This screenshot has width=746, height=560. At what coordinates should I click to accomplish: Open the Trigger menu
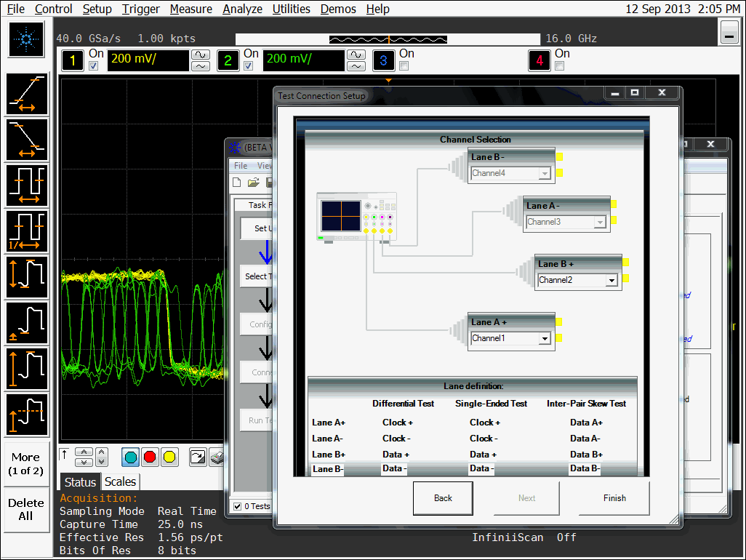[140, 9]
